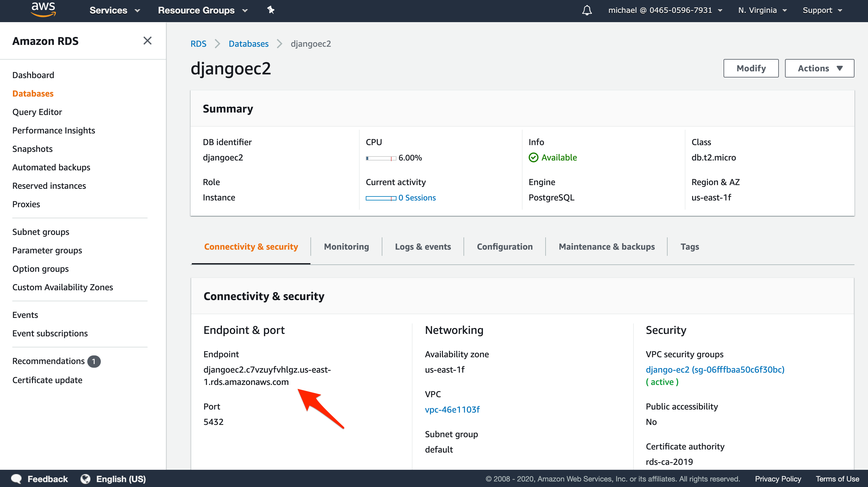Image resolution: width=868 pixels, height=487 pixels.
Task: Open Snapshots in the sidebar
Action: pos(32,149)
